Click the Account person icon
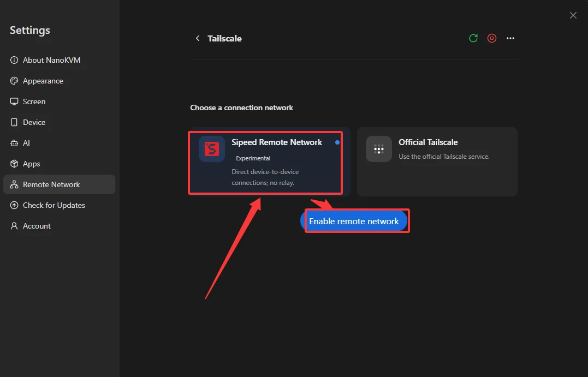 [x=14, y=226]
